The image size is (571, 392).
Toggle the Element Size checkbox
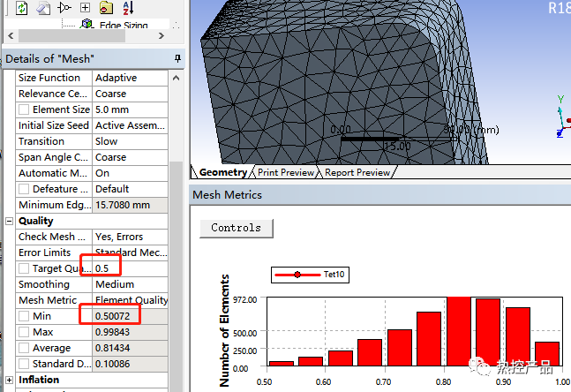click(24, 109)
